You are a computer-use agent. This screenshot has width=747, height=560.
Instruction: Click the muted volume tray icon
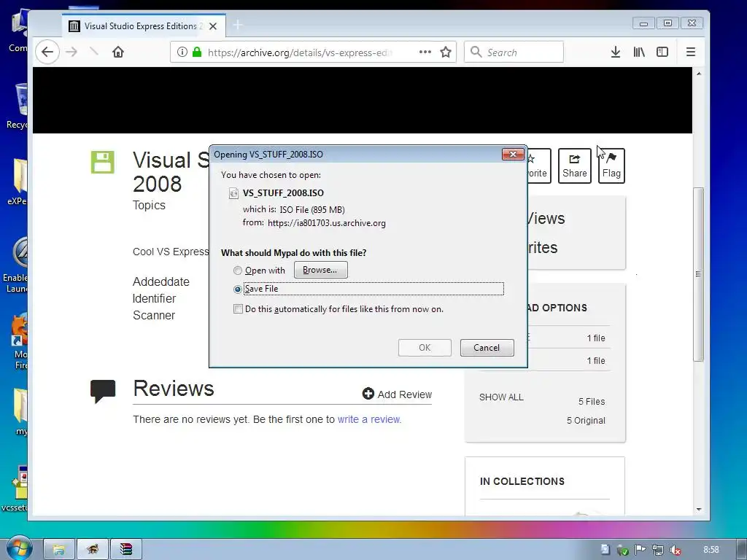click(x=675, y=550)
